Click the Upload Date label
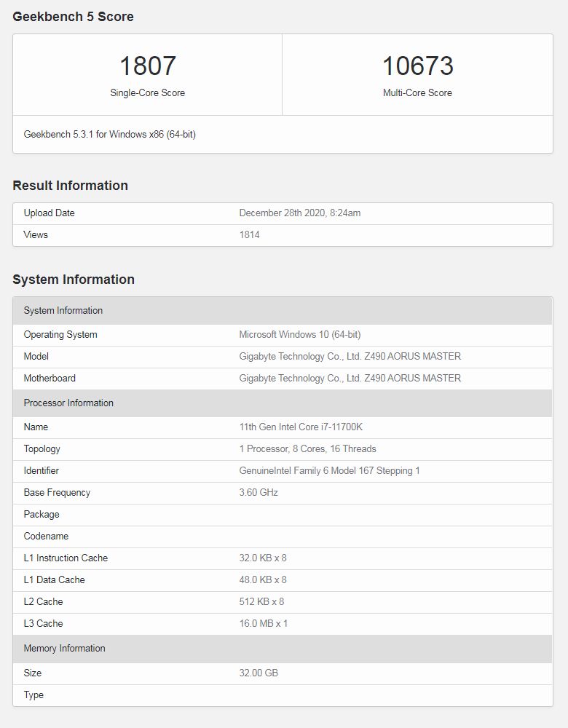 (50, 213)
